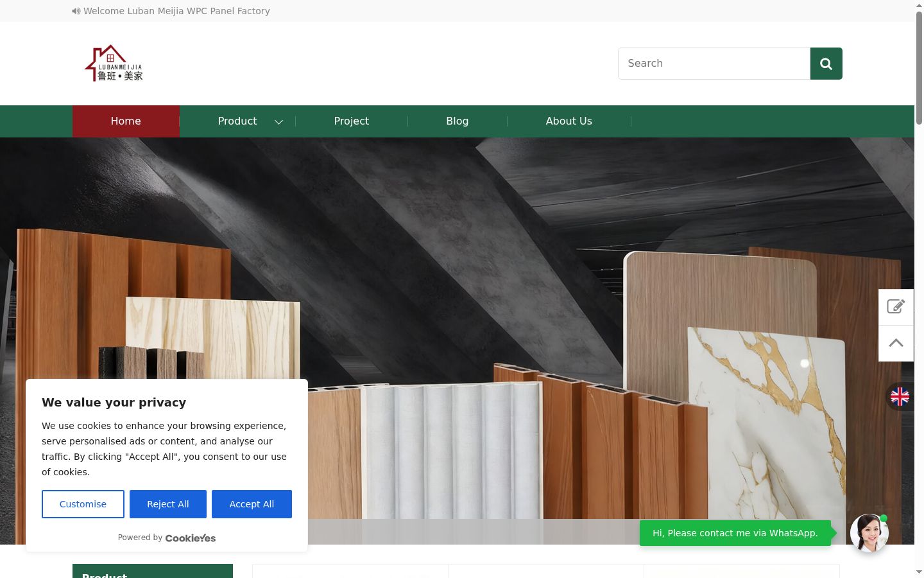Click the speaker announcement icon
Image resolution: width=924 pixels, height=578 pixels.
[76, 11]
